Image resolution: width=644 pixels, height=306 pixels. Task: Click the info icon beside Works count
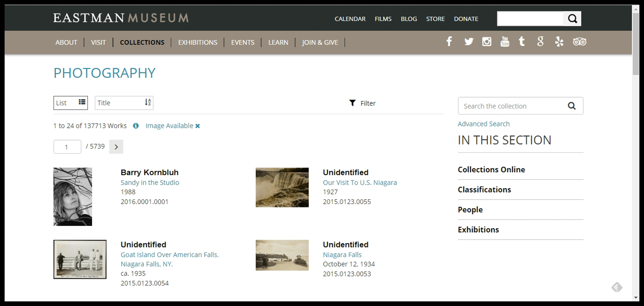(x=136, y=126)
